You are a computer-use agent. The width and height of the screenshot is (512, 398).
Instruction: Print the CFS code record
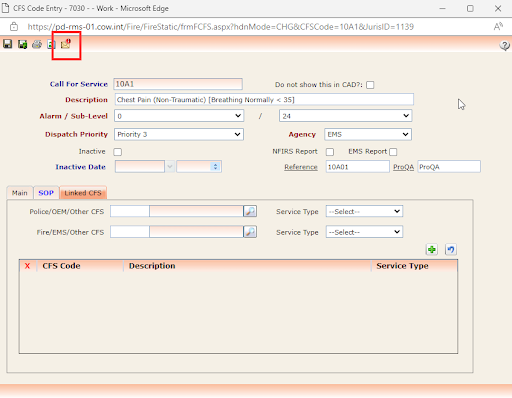(37, 44)
